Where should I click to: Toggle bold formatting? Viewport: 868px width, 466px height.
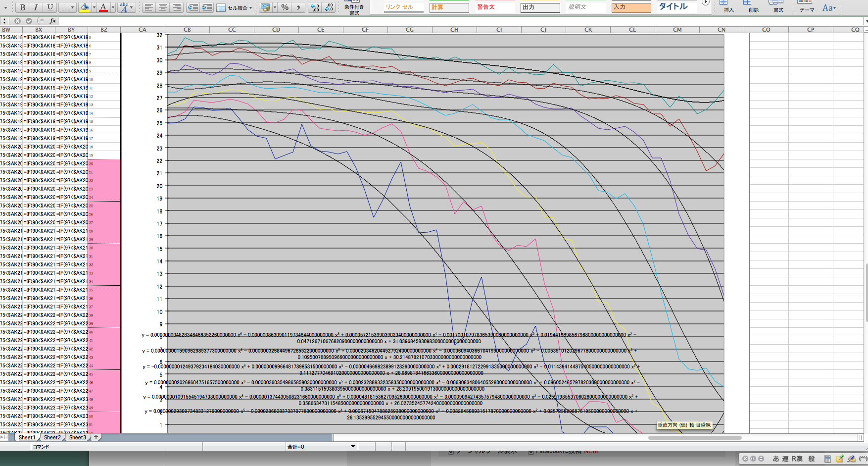point(22,7)
